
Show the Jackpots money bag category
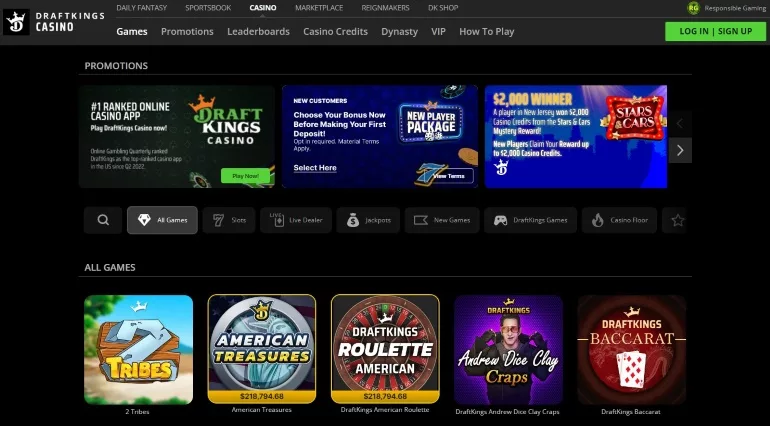(368, 220)
